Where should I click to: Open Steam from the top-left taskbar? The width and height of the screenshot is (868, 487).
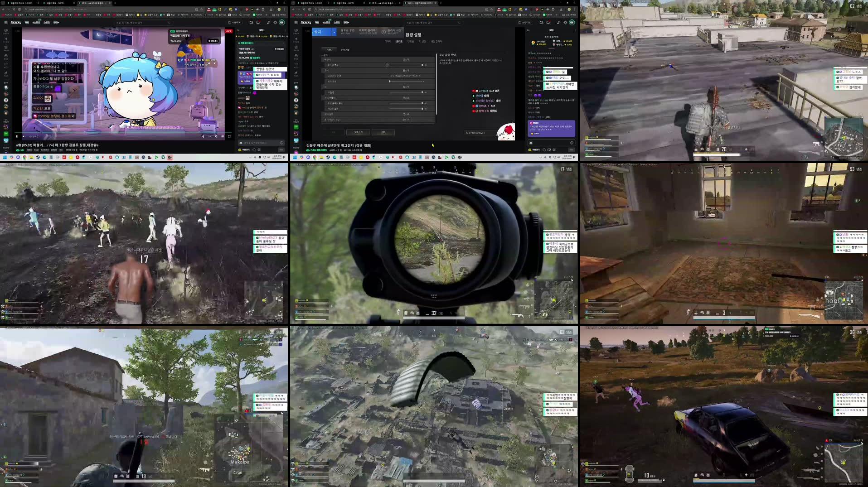coord(38,157)
